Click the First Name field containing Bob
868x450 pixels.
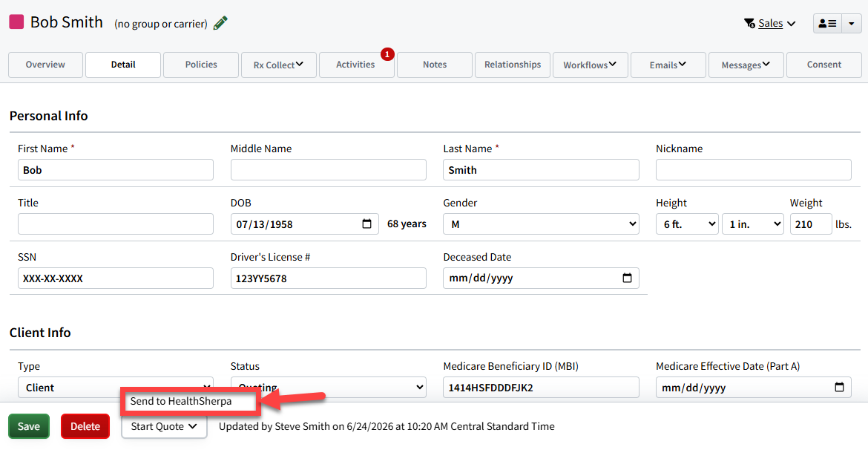pos(116,170)
